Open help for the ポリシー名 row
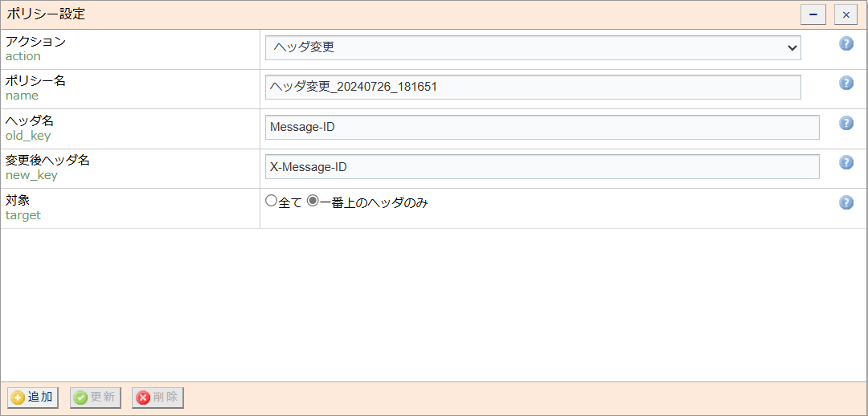868x416 pixels. click(845, 83)
